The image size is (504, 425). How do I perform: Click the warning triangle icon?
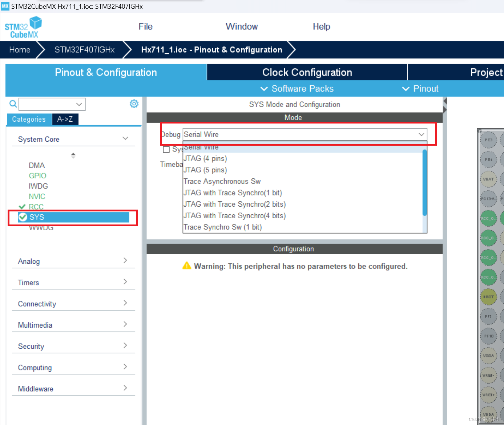186,266
